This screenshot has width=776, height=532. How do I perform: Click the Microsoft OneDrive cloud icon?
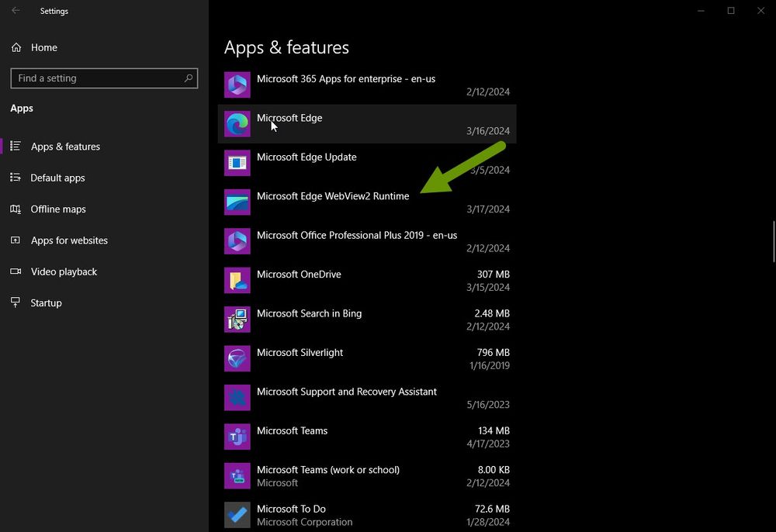click(237, 281)
